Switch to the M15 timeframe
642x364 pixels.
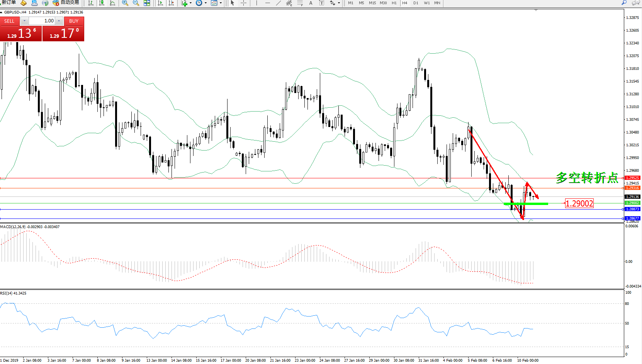pos(372,3)
